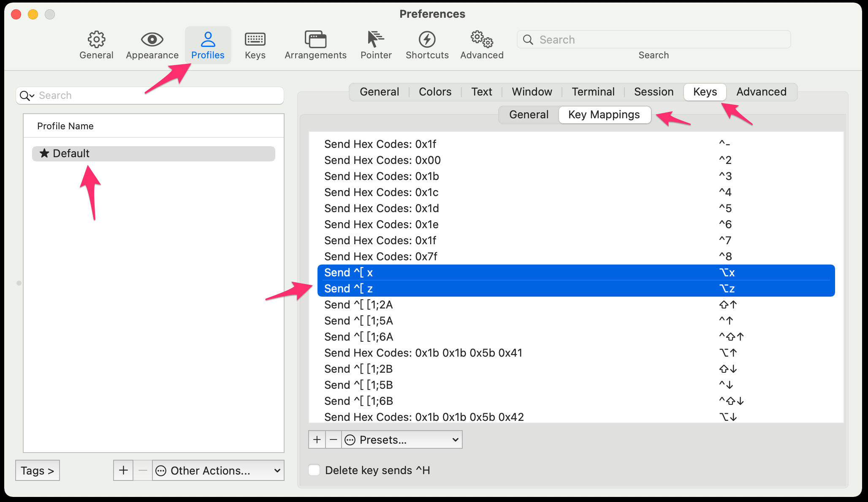Expand the Presets dropdown
This screenshot has height=502, width=868.
[x=402, y=440]
